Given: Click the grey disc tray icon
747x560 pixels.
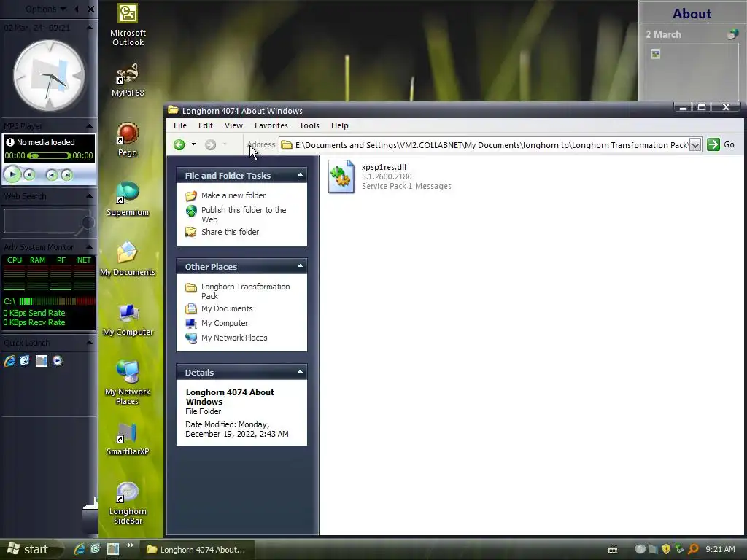Looking at the screenshot, I should [x=640, y=549].
